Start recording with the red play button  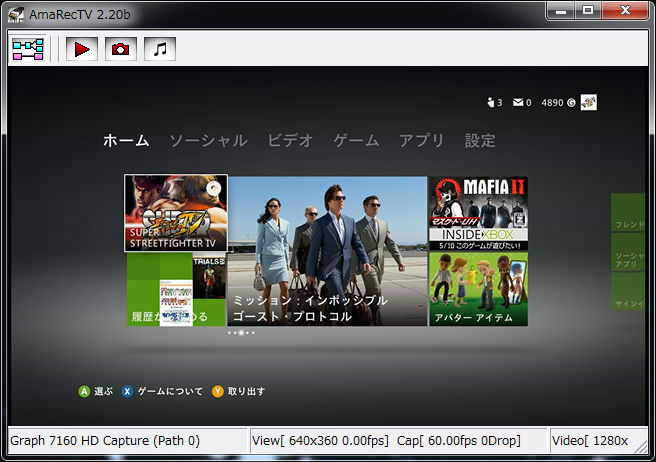[x=82, y=49]
